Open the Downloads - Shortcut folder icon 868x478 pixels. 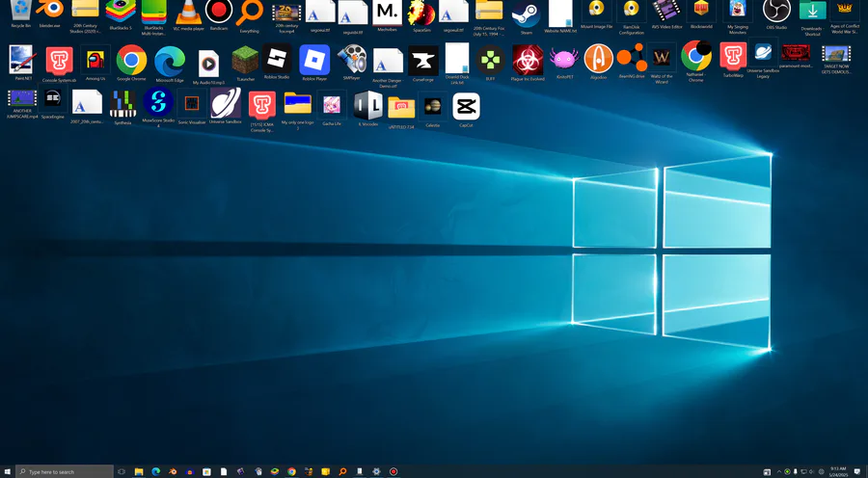812,15
